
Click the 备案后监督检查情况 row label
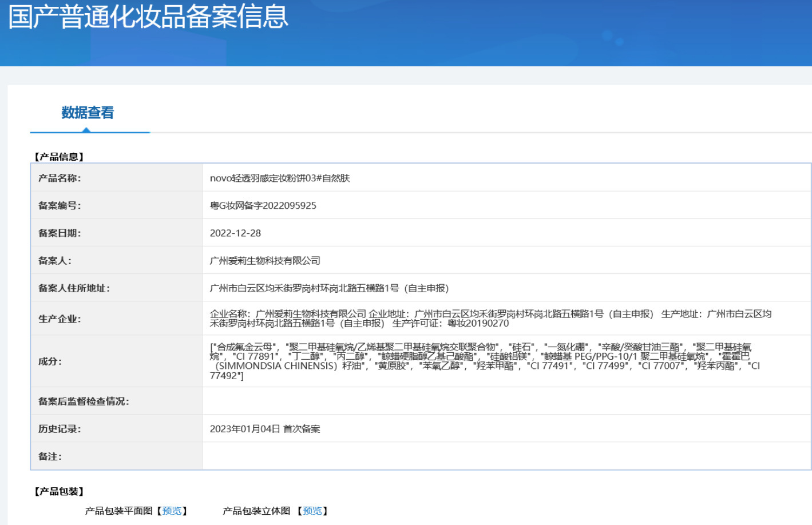(x=84, y=401)
